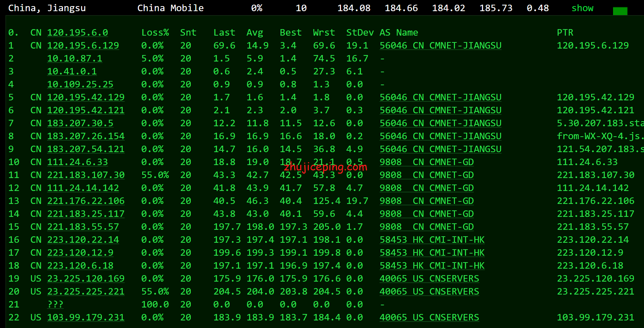Open hop 16 IP 223.120.22.14 link
This screenshot has height=328, width=644.
(83, 240)
